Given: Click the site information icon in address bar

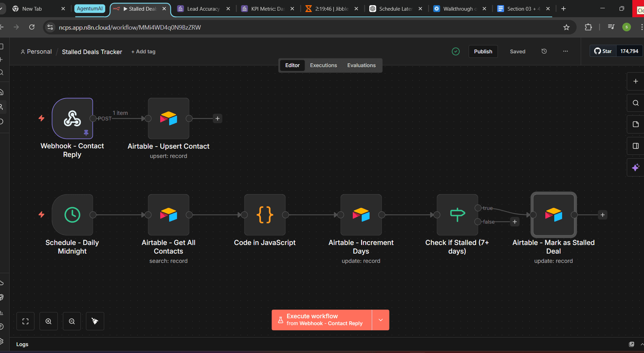Looking at the screenshot, I should pos(50,27).
